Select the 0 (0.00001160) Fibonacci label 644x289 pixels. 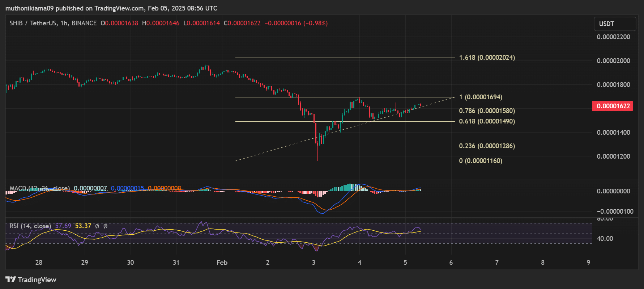tap(481, 161)
